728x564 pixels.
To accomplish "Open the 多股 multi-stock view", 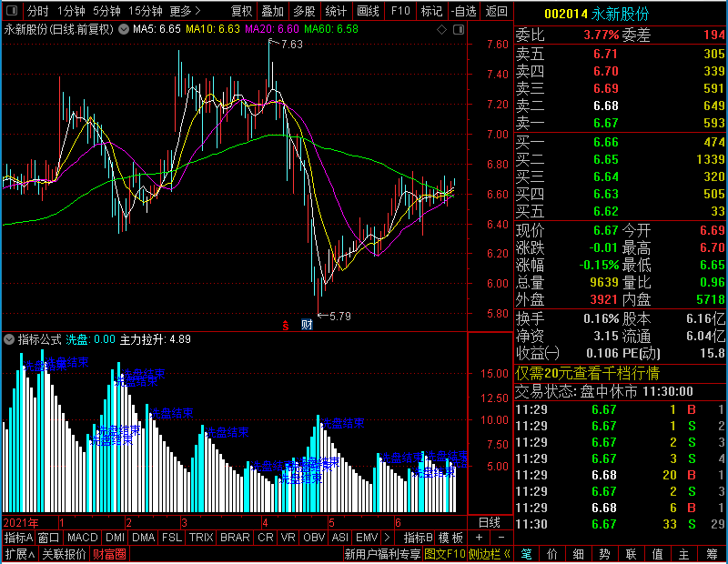I will click(305, 11).
